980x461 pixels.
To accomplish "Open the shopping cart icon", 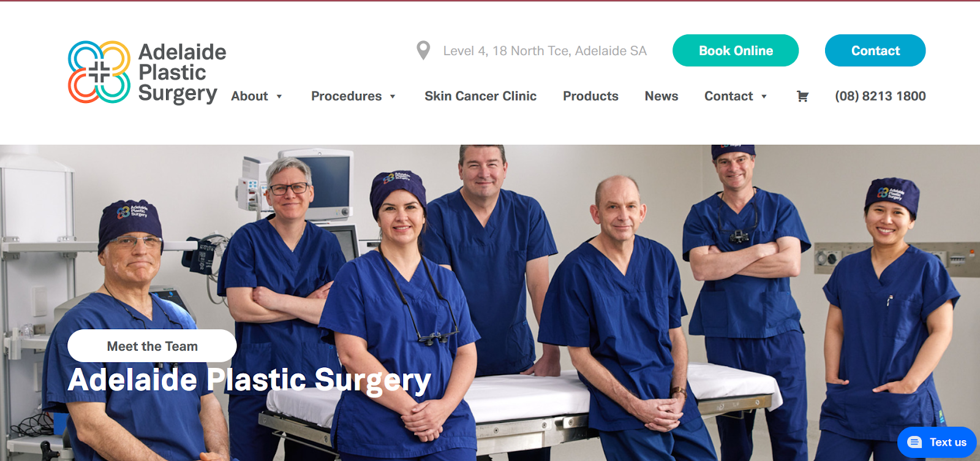I will (x=802, y=96).
